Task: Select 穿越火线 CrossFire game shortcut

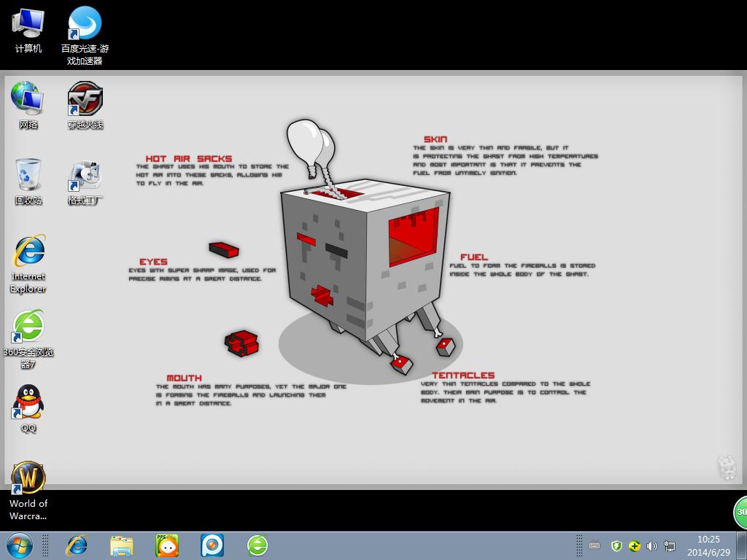Action: coord(85,106)
